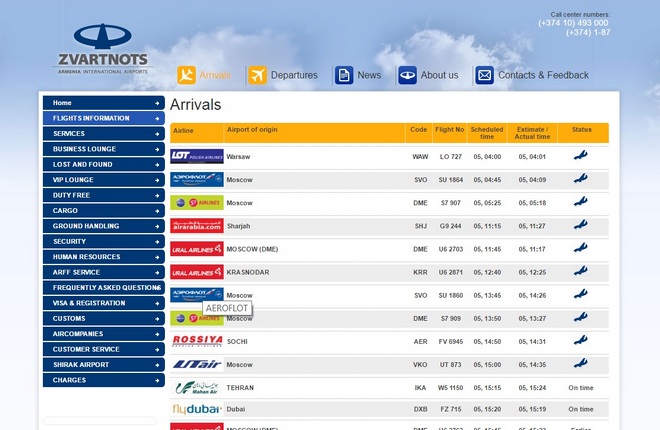This screenshot has height=430, width=660.
Task: Click On time status for flight FZ 715
Action: point(581,409)
